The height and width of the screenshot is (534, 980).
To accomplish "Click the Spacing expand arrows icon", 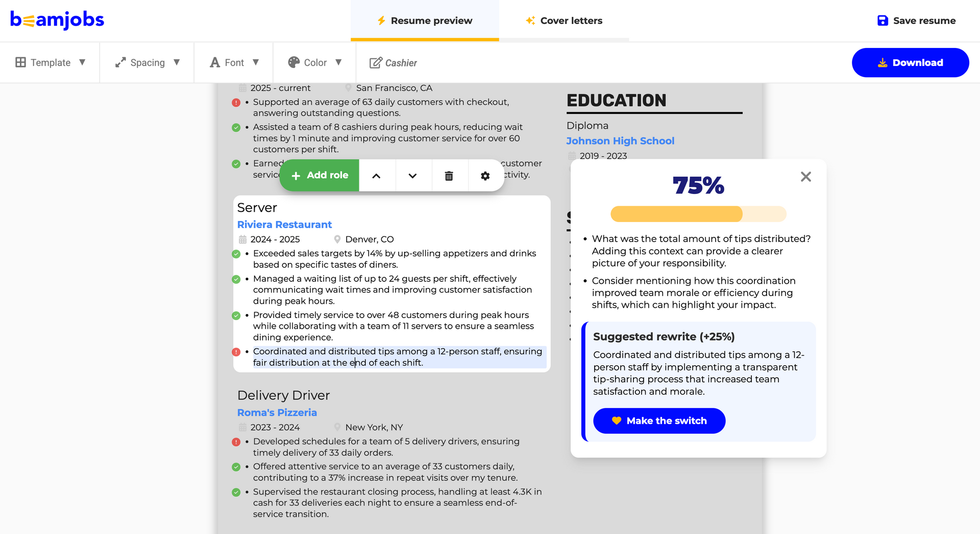I will tap(120, 62).
